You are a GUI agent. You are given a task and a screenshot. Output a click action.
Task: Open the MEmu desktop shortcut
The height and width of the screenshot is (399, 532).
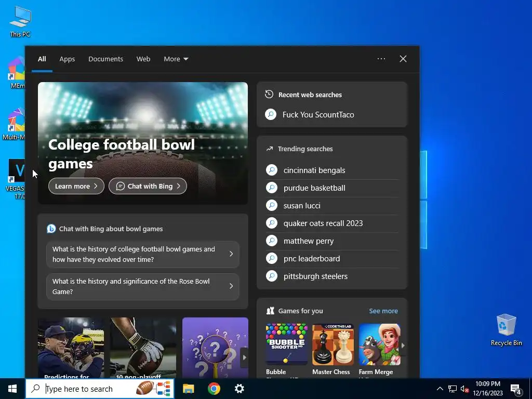[x=17, y=73]
